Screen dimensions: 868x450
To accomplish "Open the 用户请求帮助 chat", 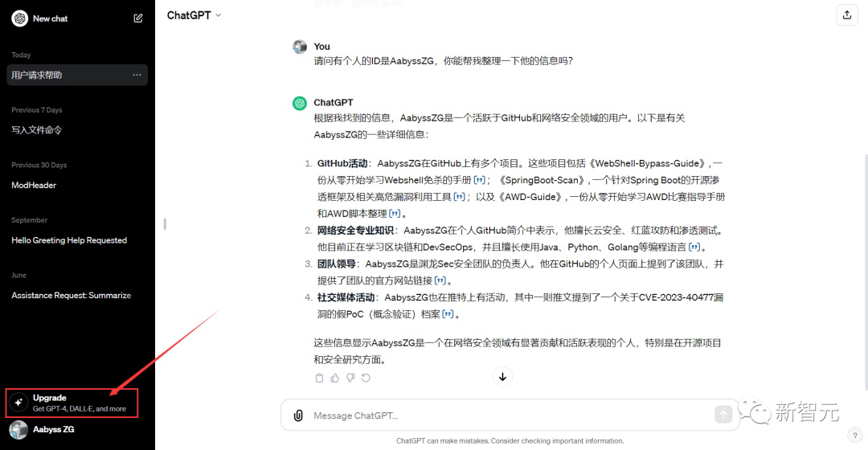I will point(77,75).
